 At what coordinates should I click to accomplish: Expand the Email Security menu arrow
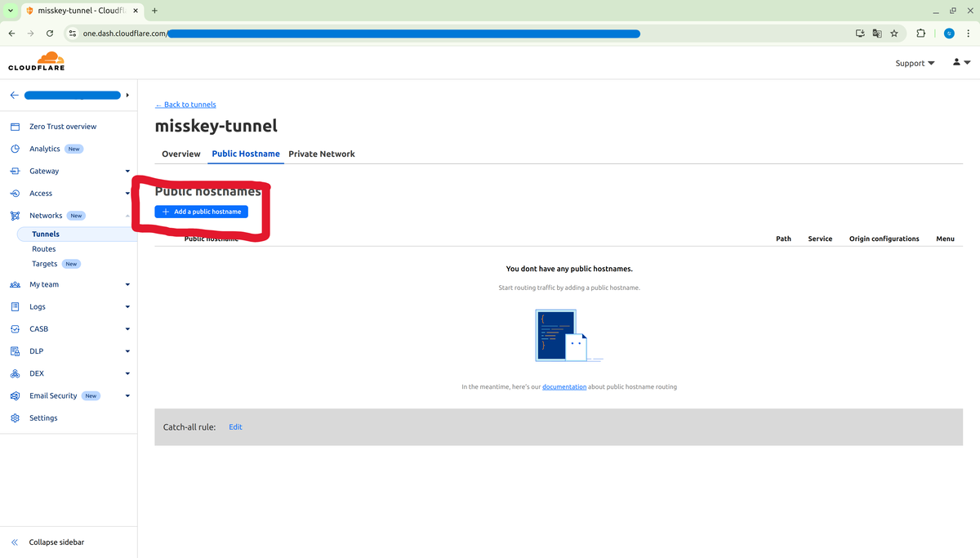coord(127,396)
